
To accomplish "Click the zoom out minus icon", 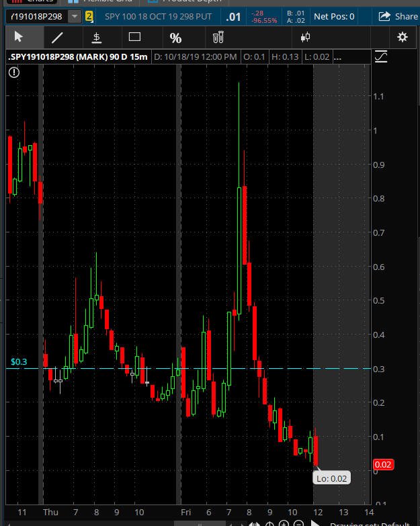I will click(x=298, y=523).
